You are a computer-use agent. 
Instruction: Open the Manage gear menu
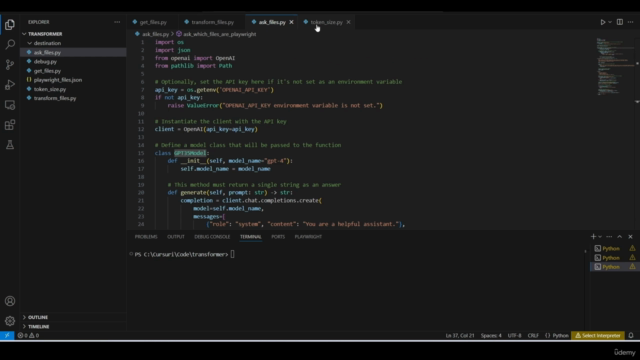[10, 321]
